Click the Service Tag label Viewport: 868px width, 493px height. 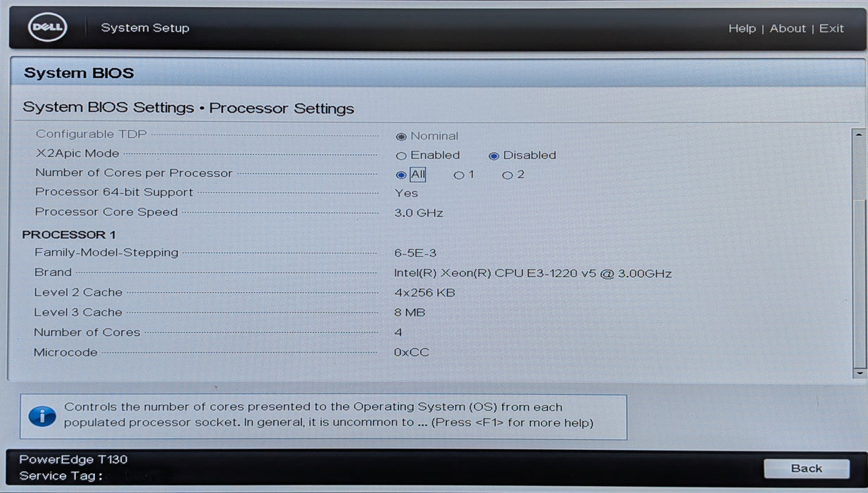61,476
